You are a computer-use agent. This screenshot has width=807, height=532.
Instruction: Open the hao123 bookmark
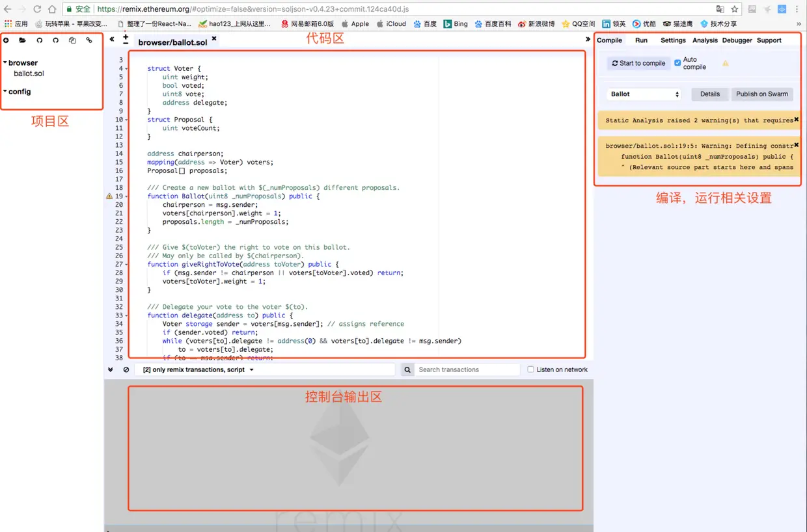point(235,23)
